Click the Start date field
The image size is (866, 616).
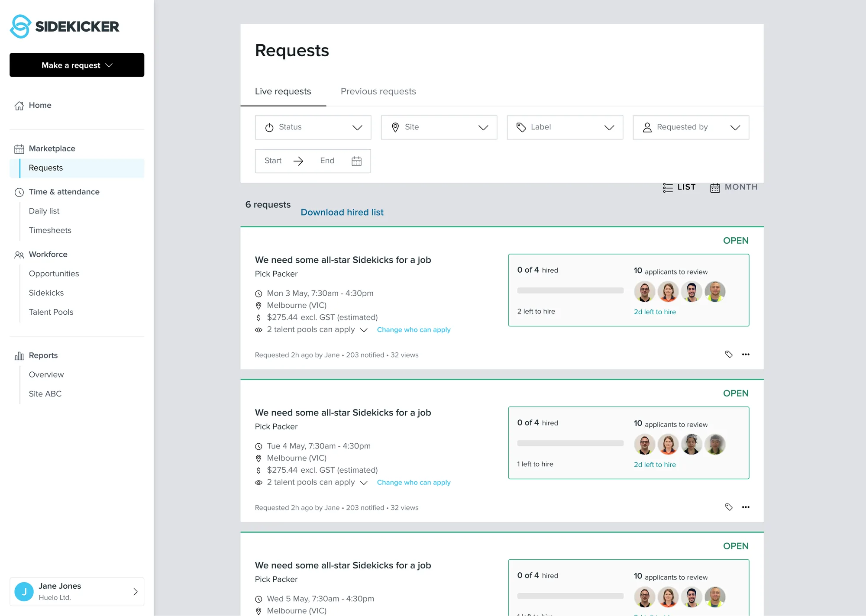point(273,161)
